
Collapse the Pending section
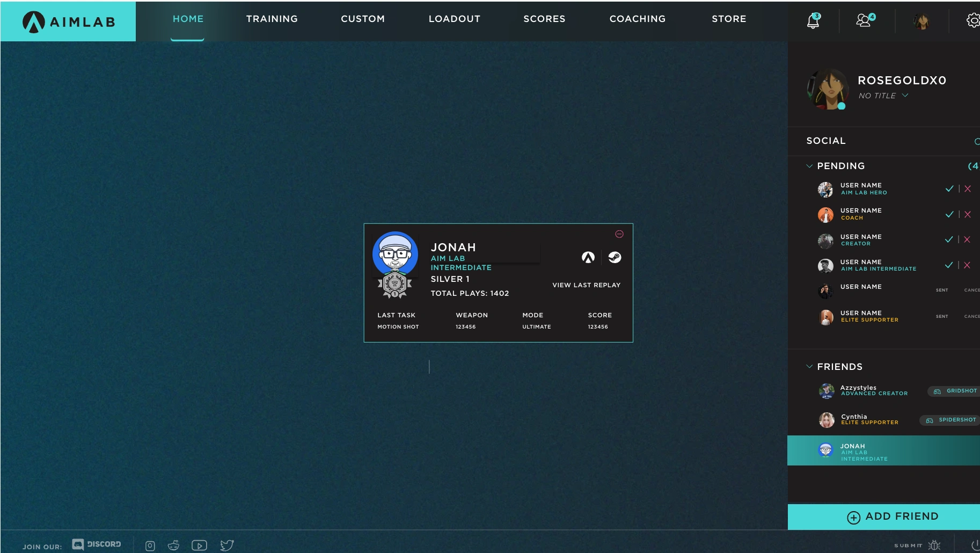[809, 166]
